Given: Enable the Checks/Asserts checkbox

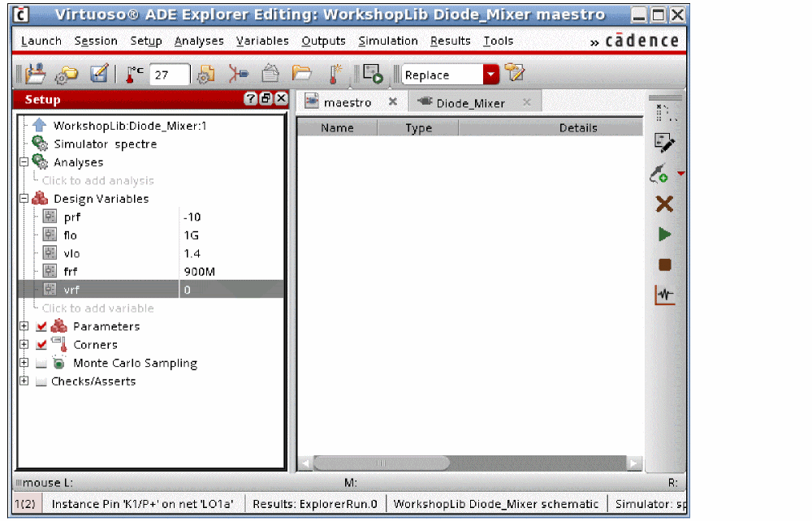Looking at the screenshot, I should (41, 382).
